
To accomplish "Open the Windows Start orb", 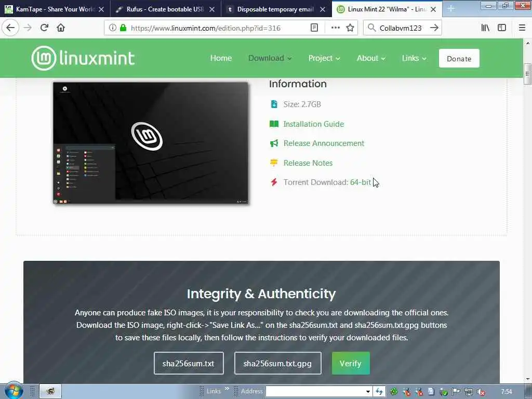I will point(14,391).
